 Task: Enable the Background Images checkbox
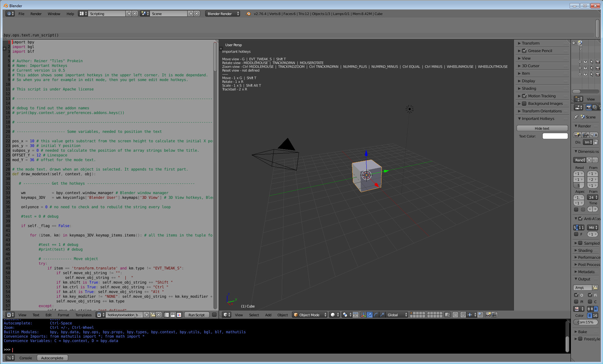(524, 104)
